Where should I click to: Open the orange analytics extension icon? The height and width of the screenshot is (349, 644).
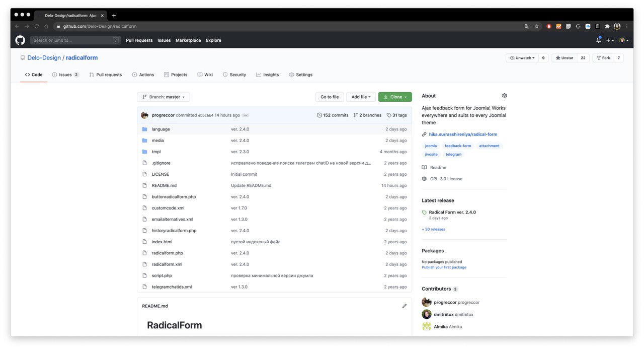(x=558, y=26)
